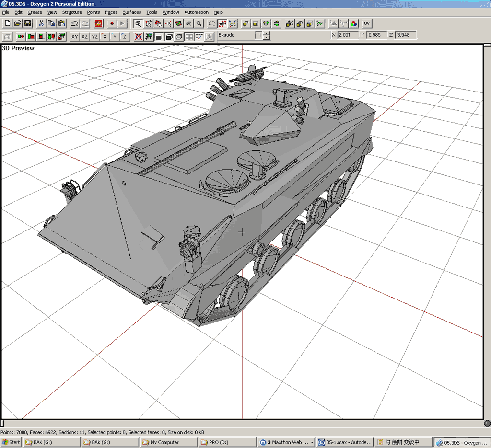Click the scissors Cut icon
This screenshot has height=448, width=491.
pyautogui.click(x=41, y=23)
